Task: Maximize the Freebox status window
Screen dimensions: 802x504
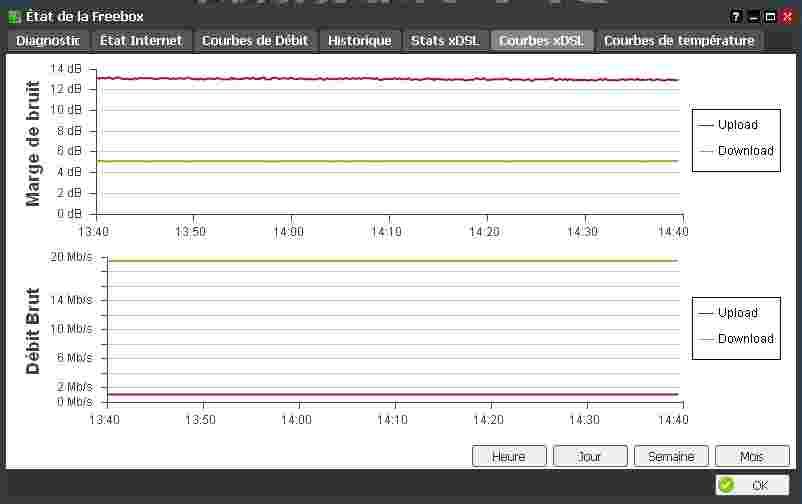Action: point(770,17)
